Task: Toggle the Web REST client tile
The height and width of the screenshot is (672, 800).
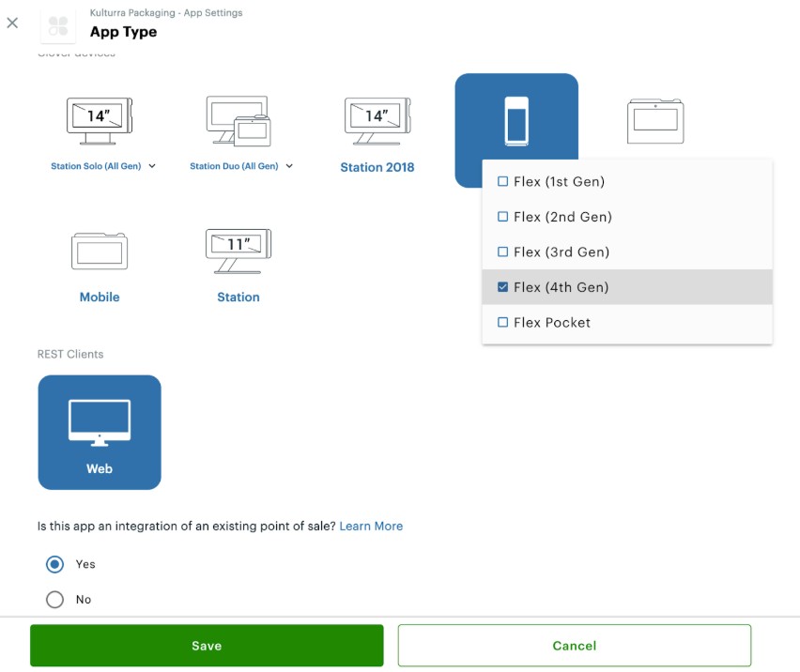Action: 100,432
